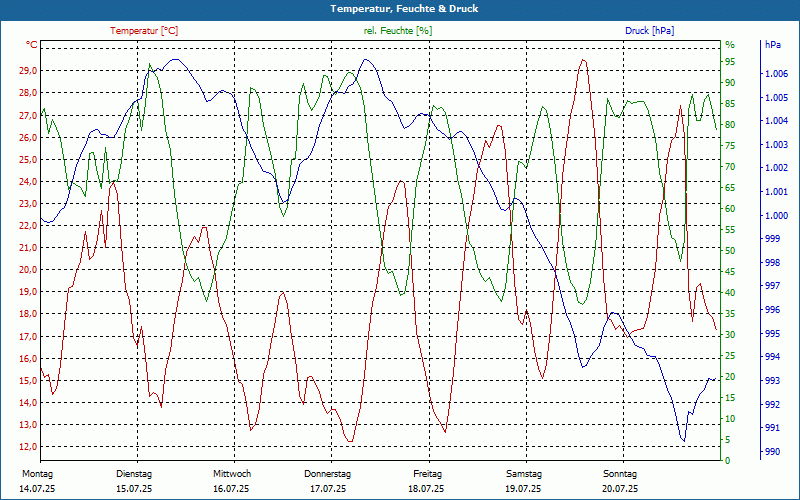The height and width of the screenshot is (500, 800).
Task: Click humidity axis value "75"
Action: pos(730,146)
